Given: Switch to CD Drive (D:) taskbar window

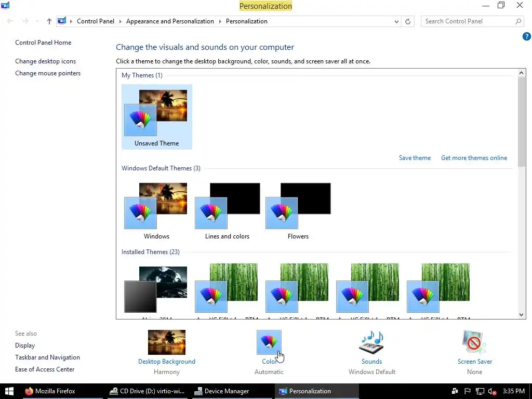Looking at the screenshot, I should [x=147, y=391].
